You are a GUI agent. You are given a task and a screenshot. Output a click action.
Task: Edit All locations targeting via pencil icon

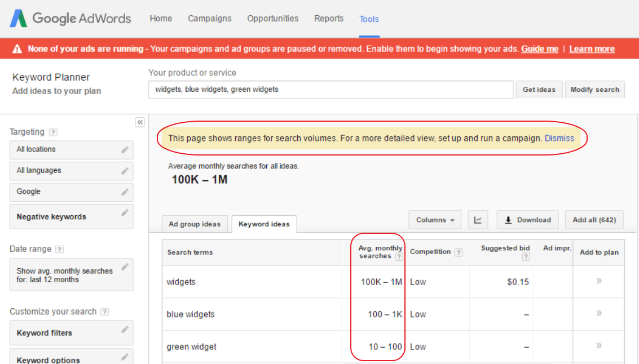[x=126, y=149]
